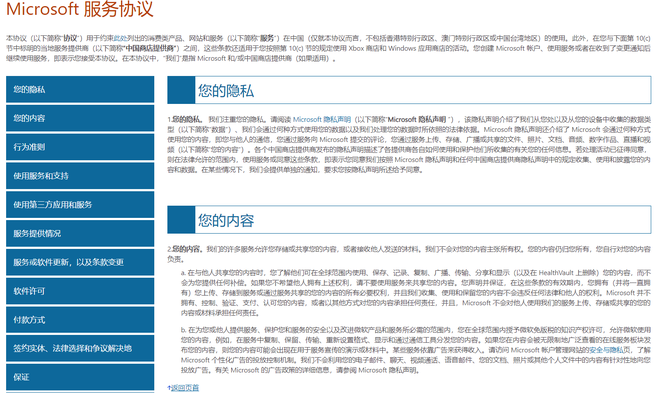This screenshot has width=670, height=393.
Task: Select 您的内容 in the sidebar
Action: click(x=80, y=118)
